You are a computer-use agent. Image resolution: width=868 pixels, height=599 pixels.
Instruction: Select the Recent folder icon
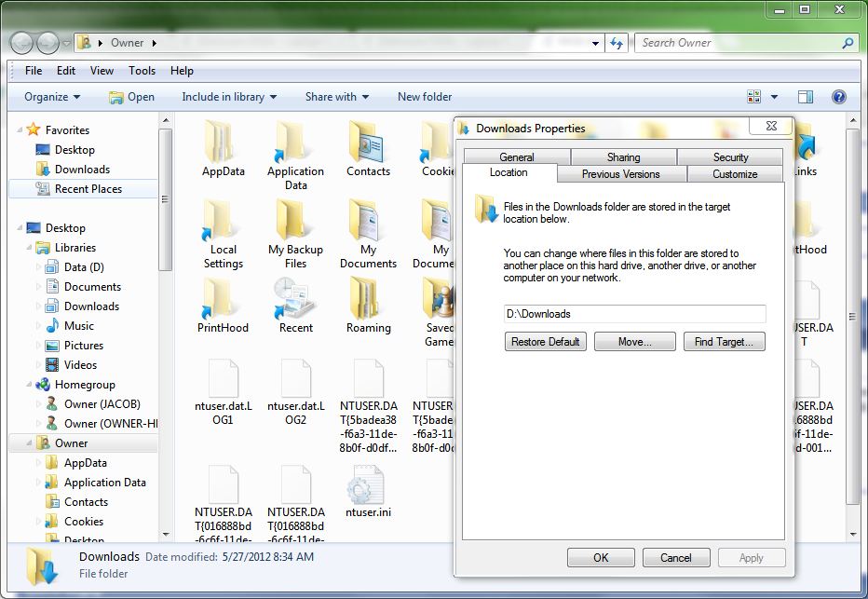pos(295,298)
